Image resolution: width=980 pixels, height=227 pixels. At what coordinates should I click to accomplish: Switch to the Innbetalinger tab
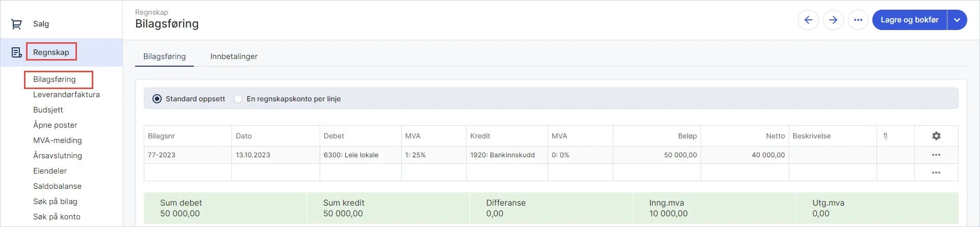click(x=234, y=56)
